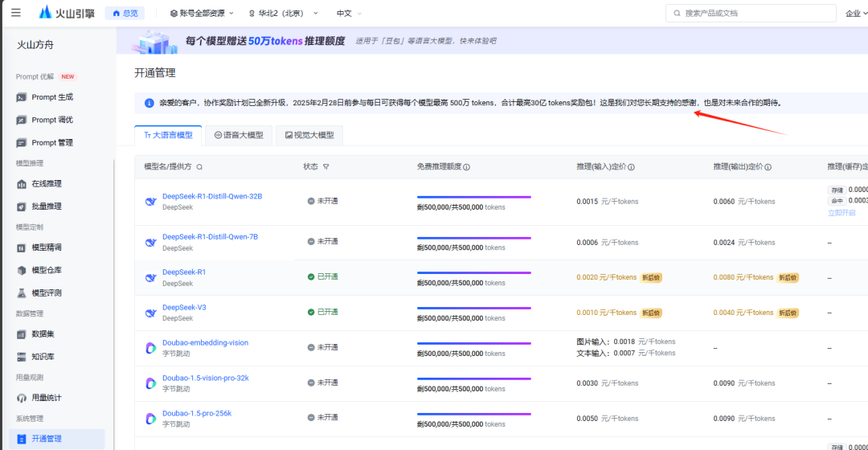Select the 大语言模型 tab
The width and height of the screenshot is (868, 450).
(x=168, y=135)
